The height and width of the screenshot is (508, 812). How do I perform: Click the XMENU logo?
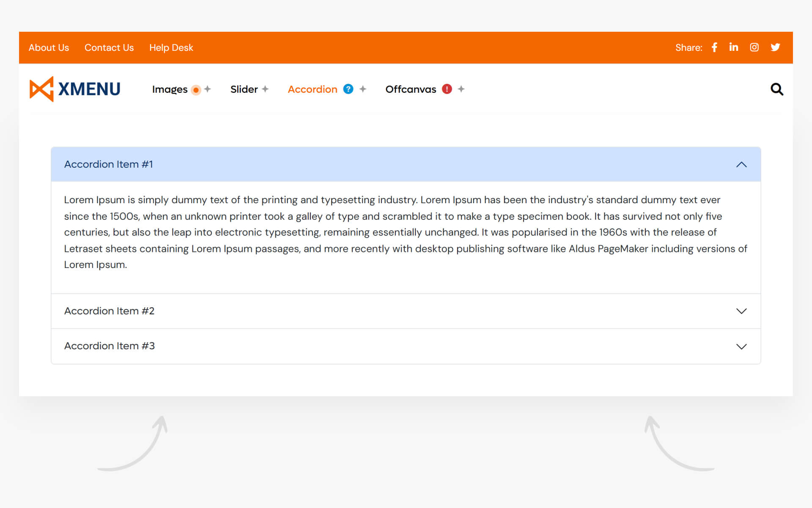tap(75, 89)
